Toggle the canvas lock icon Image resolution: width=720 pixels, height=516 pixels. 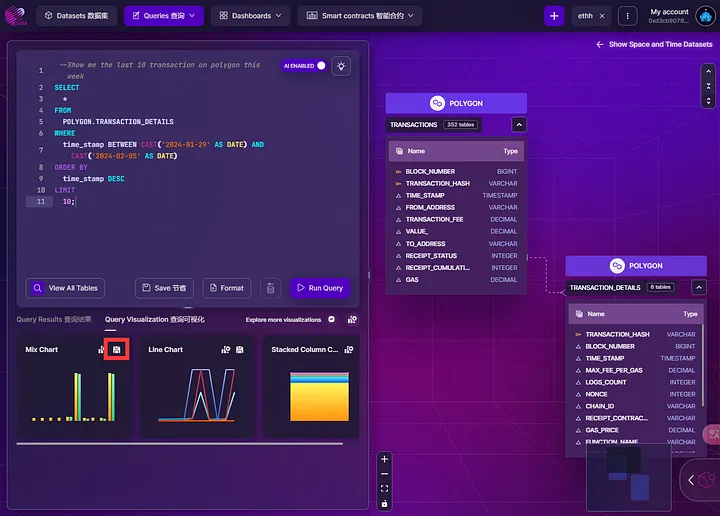point(385,504)
